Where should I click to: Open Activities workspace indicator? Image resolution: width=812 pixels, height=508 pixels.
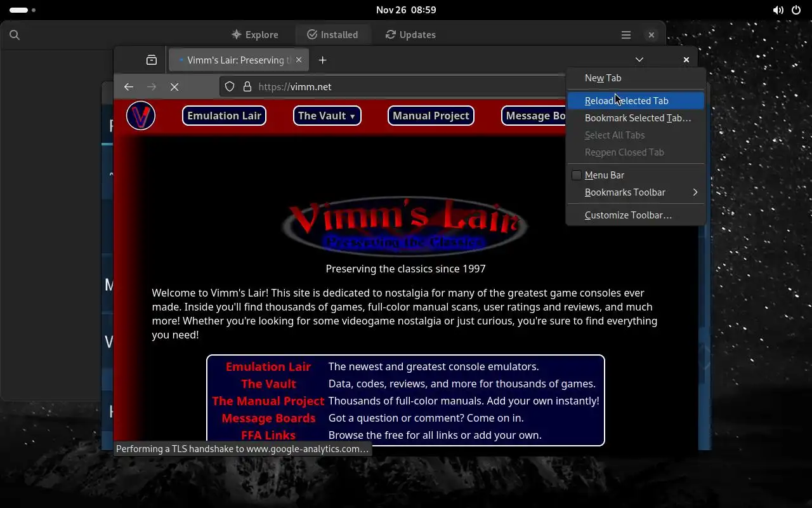[23, 10]
